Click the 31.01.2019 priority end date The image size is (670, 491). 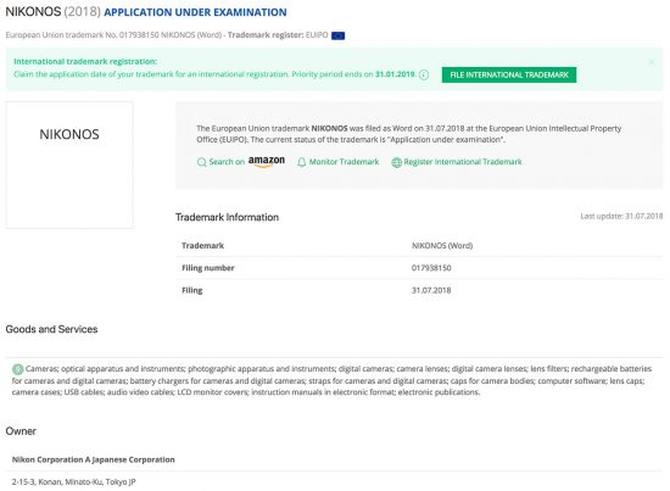pyautogui.click(x=395, y=75)
